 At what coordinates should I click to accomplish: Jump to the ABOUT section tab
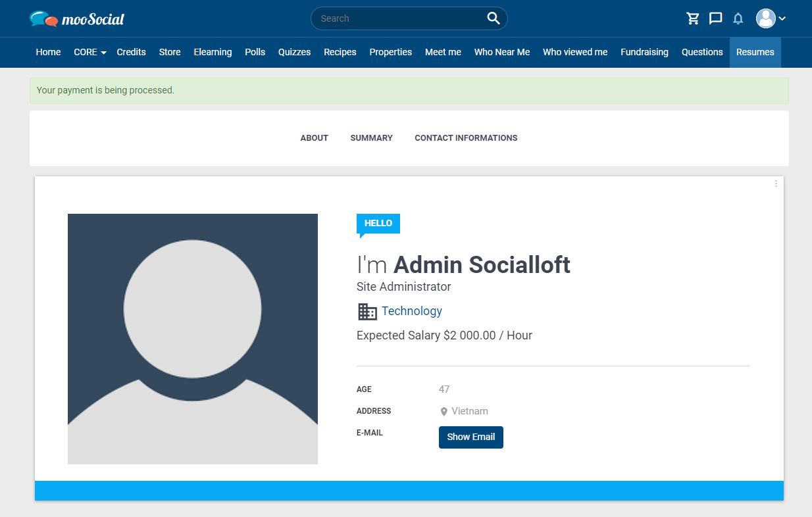coord(314,138)
